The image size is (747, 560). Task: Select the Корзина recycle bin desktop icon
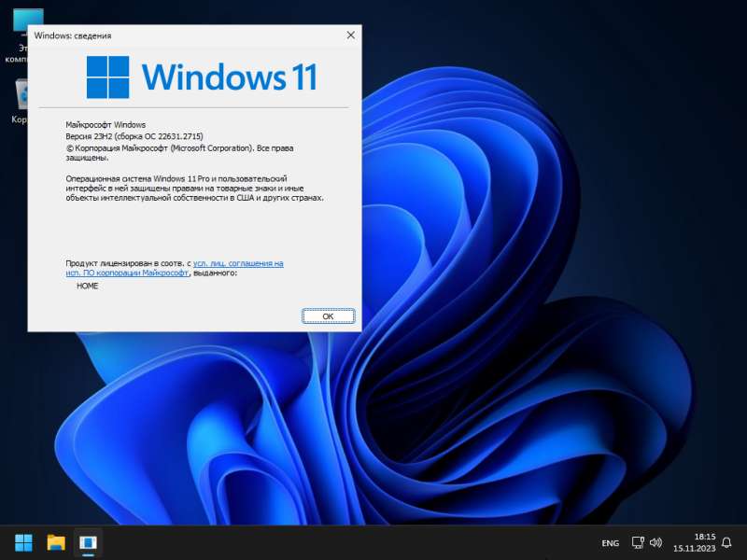[x=19, y=101]
